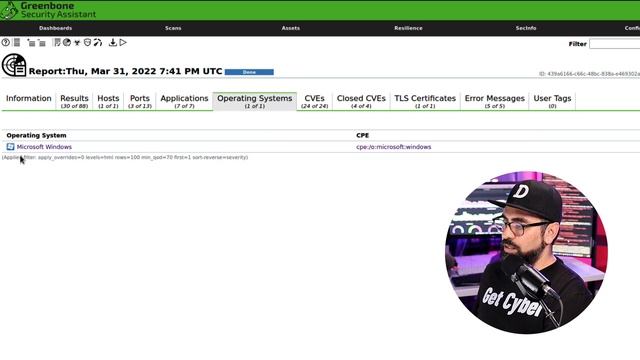Open the Dashboards menu
The image size is (640, 360).
point(56,28)
